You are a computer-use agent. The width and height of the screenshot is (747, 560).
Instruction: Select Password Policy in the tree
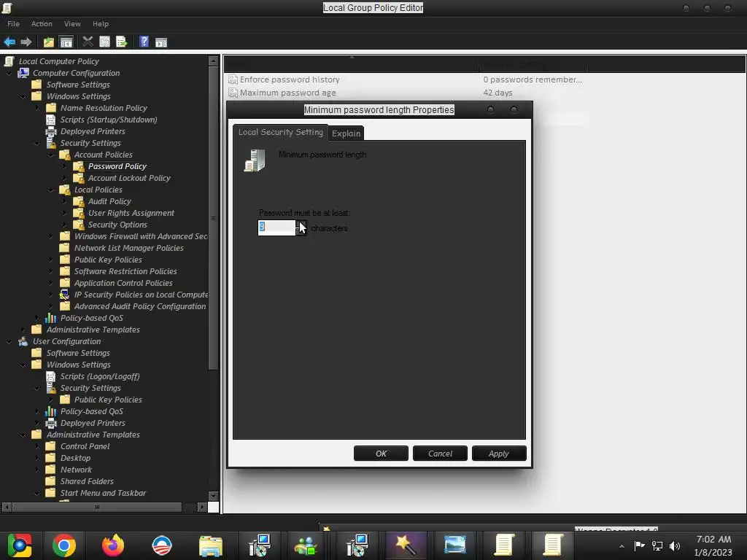tap(117, 166)
